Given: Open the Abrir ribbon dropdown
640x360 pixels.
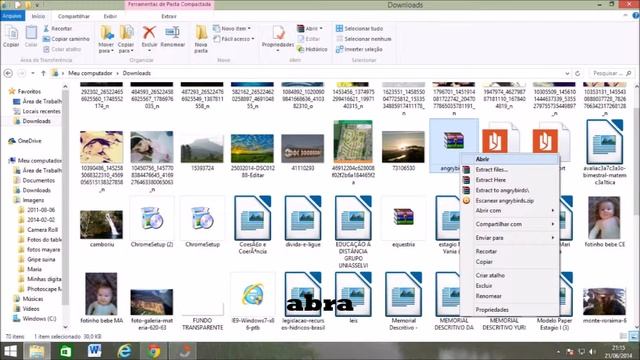Looking at the screenshot, I should coord(310,29).
